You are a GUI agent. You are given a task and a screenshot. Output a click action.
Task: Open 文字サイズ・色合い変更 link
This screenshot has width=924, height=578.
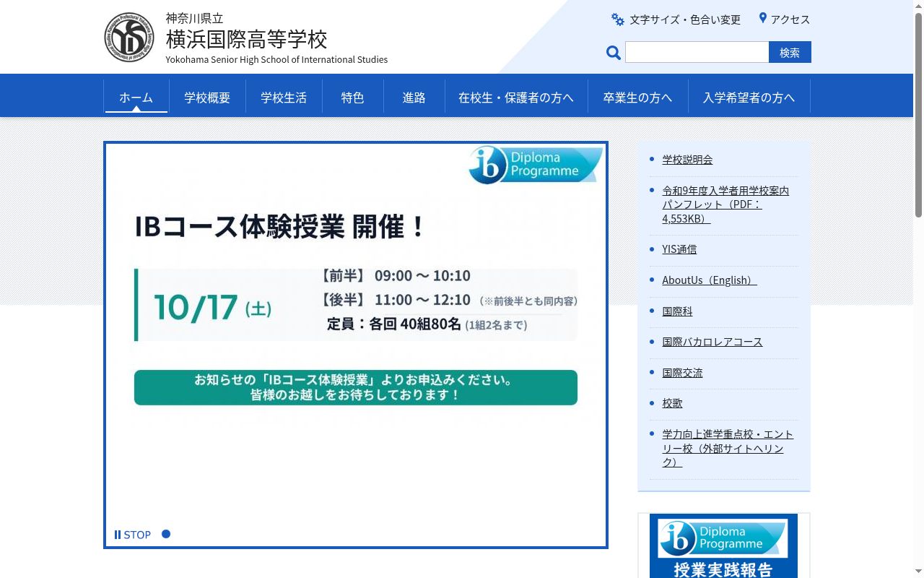[685, 20]
